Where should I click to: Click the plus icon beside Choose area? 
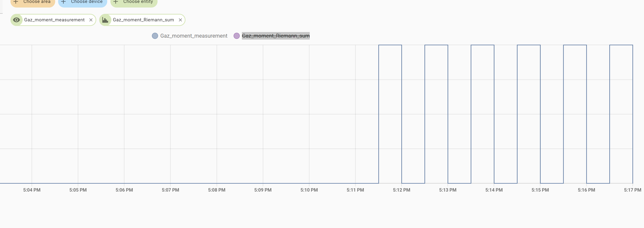16,2
